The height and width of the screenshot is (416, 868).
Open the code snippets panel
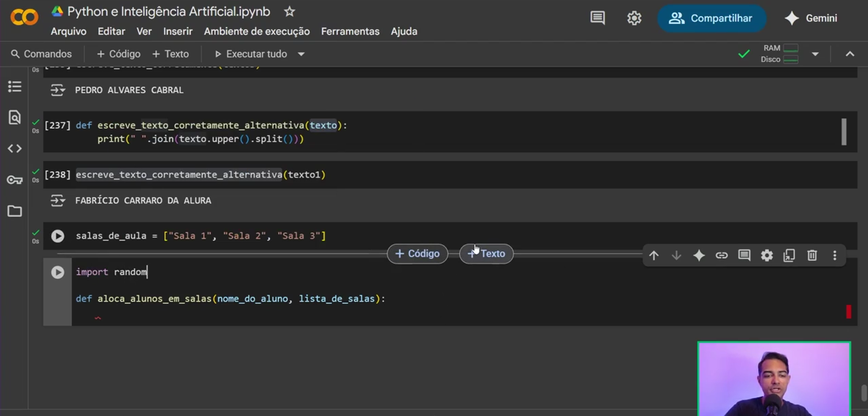tap(14, 148)
